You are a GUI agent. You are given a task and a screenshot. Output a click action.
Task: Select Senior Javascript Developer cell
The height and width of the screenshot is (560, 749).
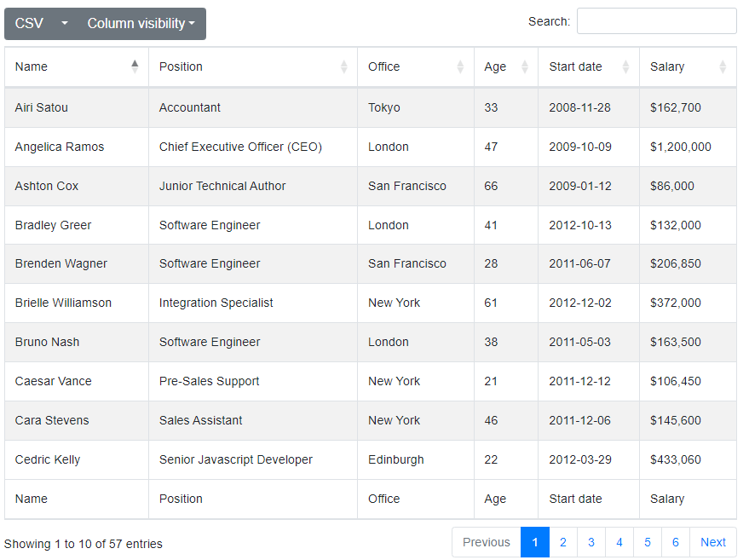click(x=253, y=459)
